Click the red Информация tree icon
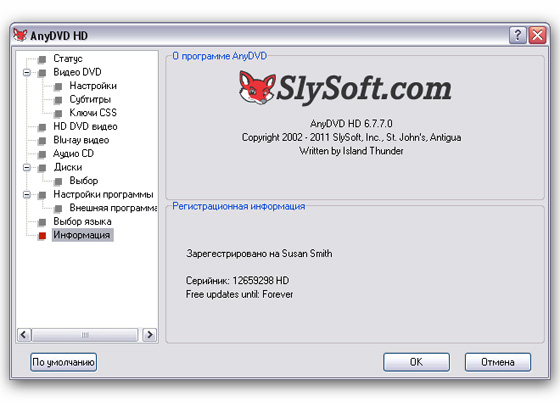Image resolution: width=560 pixels, height=402 pixels. click(x=42, y=236)
